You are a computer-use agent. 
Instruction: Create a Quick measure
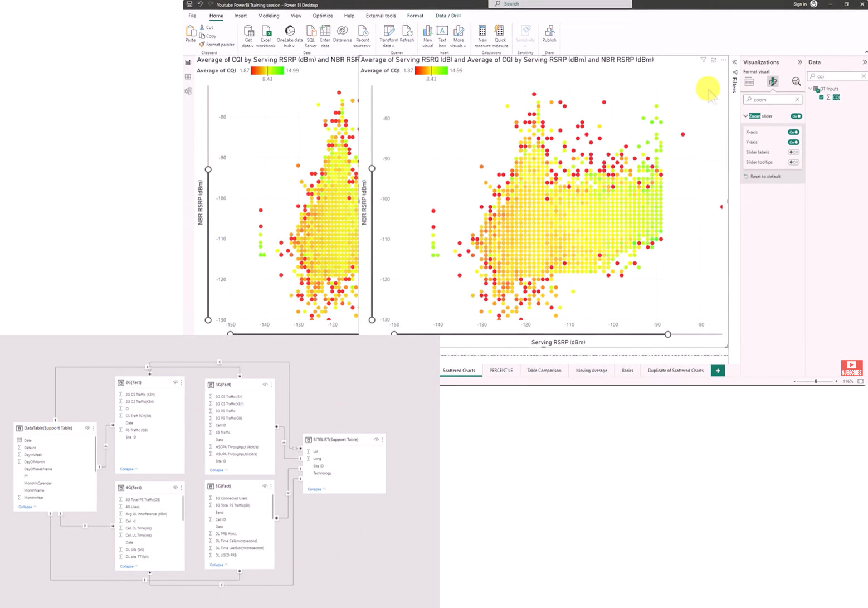click(500, 36)
